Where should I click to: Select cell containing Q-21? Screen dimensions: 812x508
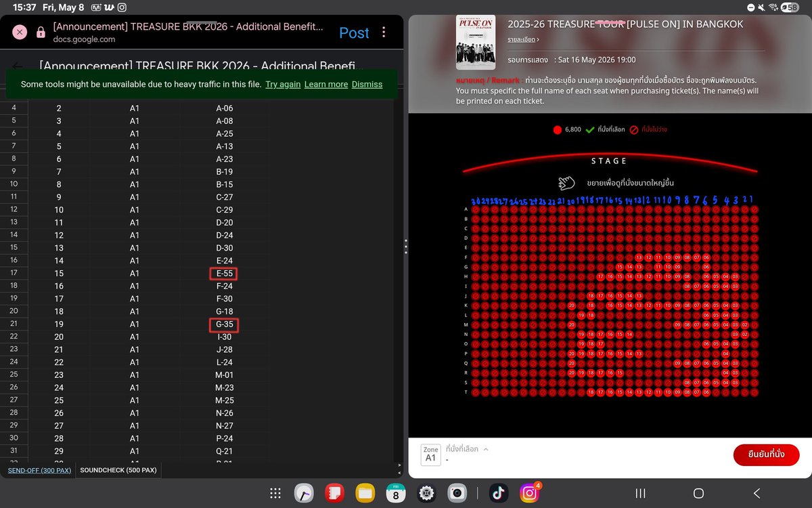pyautogui.click(x=225, y=451)
